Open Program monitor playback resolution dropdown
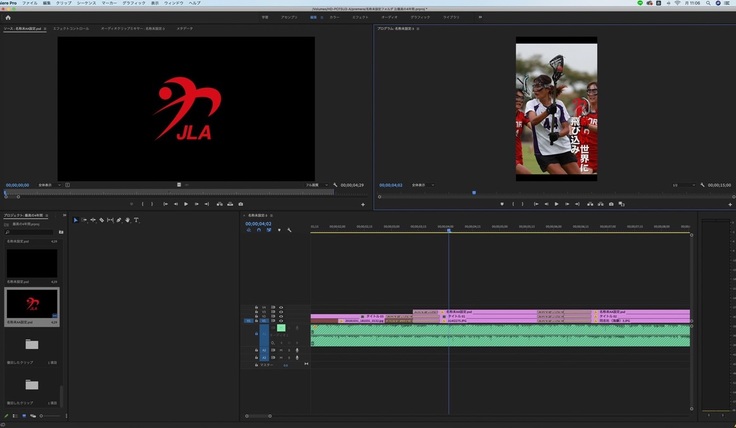736x428 pixels. [683, 185]
